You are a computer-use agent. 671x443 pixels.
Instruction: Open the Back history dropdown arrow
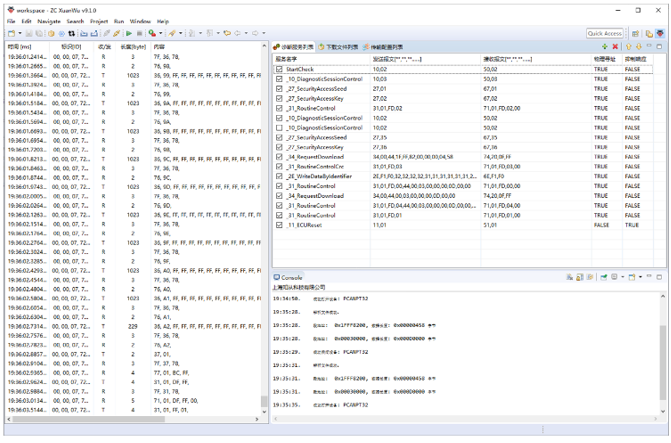246,33
